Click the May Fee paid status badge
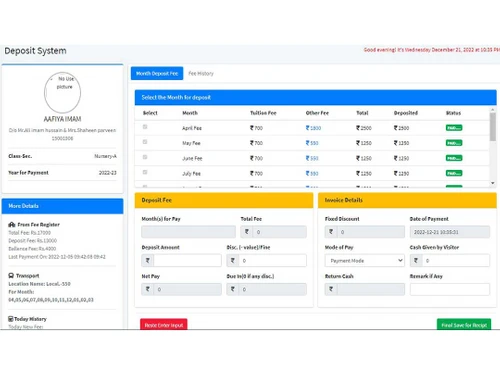 click(454, 143)
